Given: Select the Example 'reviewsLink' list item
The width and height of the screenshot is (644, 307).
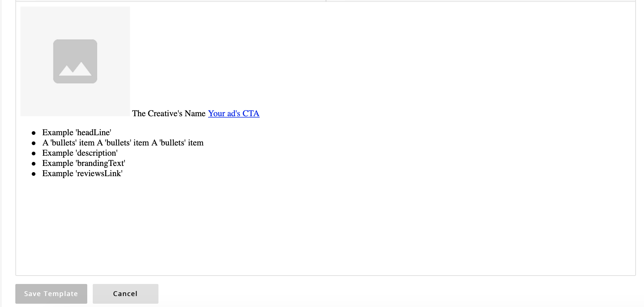Looking at the screenshot, I should pyautogui.click(x=82, y=174).
